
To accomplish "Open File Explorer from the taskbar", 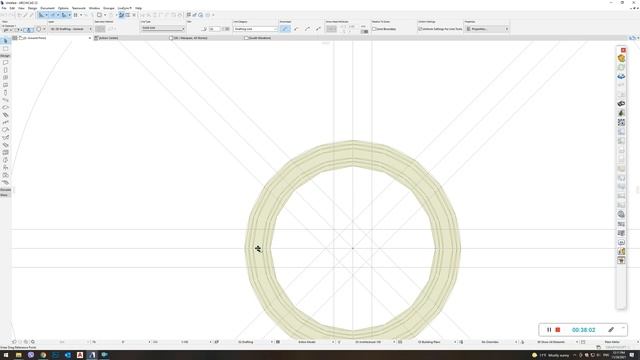I will (x=18, y=356).
